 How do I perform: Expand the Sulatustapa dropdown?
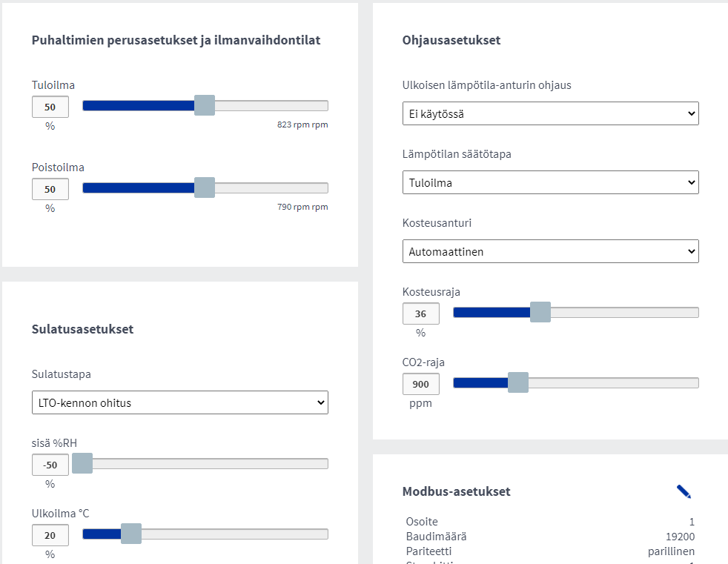pos(179,402)
